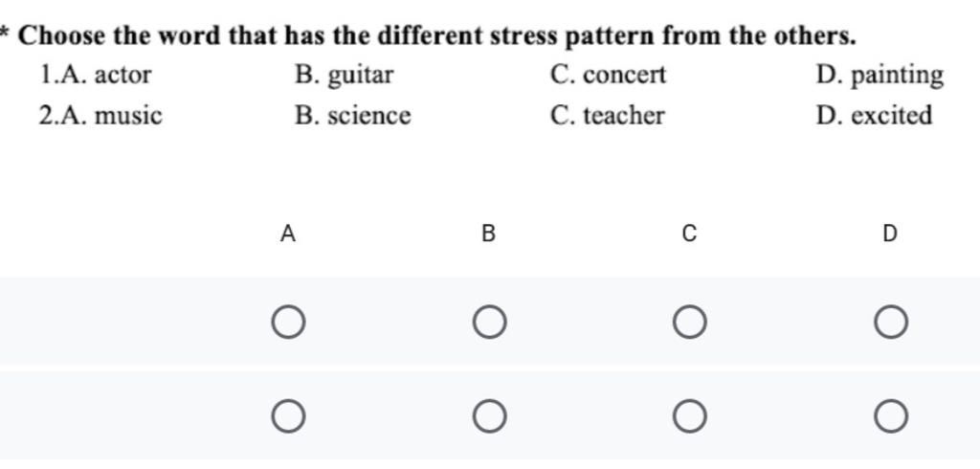Select option A radio for question 2
The width and height of the screenshot is (980, 469).
tap(288, 416)
